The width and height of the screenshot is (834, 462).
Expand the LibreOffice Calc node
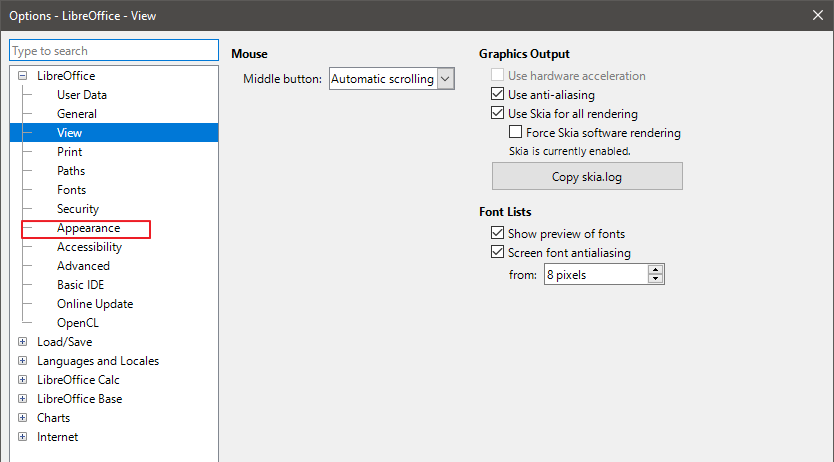pyautogui.click(x=22, y=380)
